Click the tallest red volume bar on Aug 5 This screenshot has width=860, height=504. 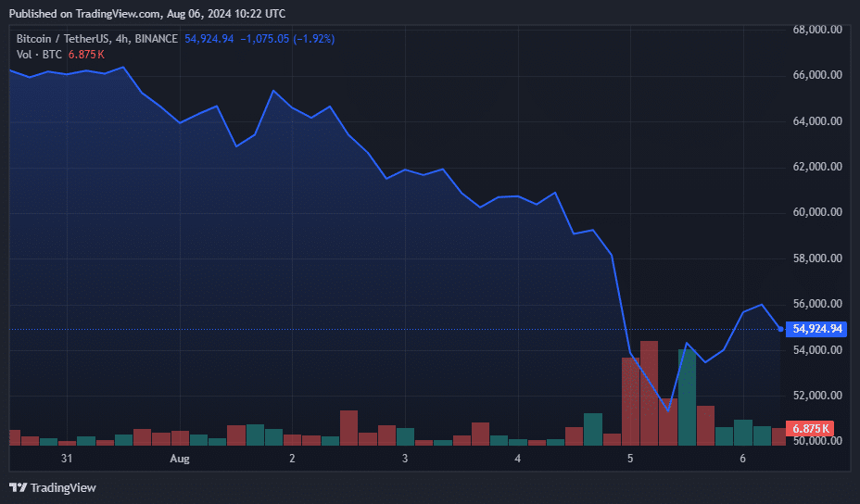pyautogui.click(x=649, y=393)
